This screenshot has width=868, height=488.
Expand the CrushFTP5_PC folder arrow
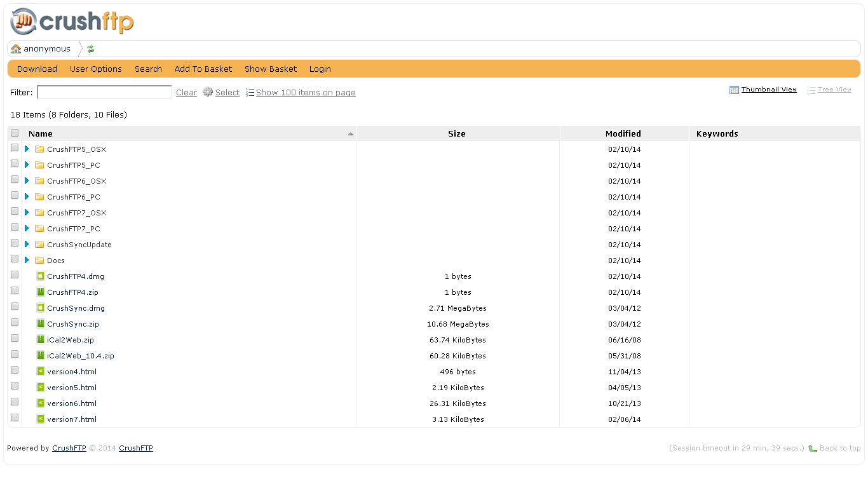(x=27, y=165)
